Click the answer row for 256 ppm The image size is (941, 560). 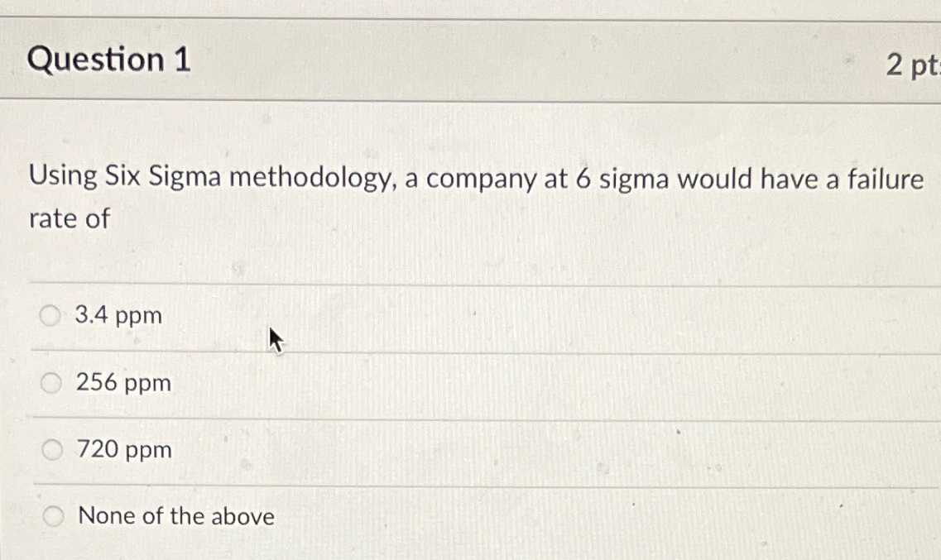[331, 382]
